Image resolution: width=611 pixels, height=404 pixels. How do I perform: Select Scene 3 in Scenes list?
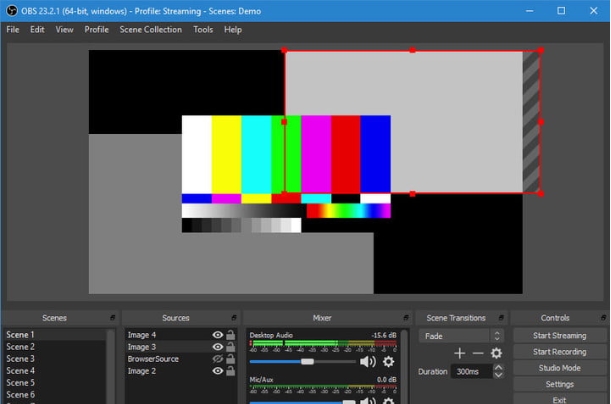coord(55,359)
